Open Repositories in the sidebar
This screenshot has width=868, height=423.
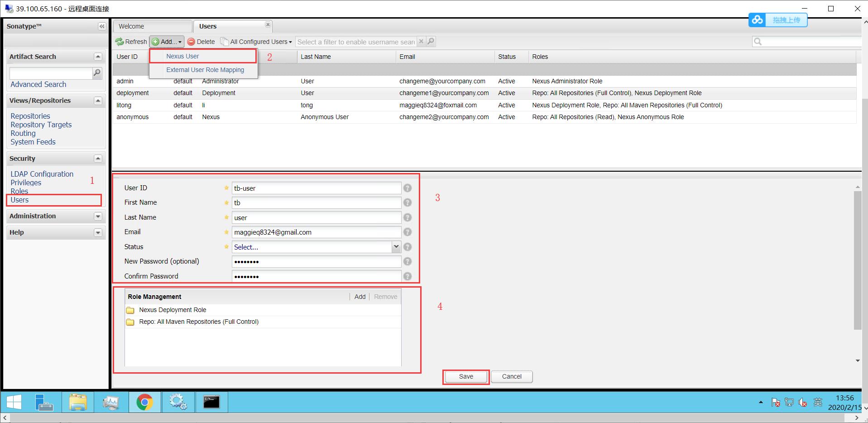30,116
